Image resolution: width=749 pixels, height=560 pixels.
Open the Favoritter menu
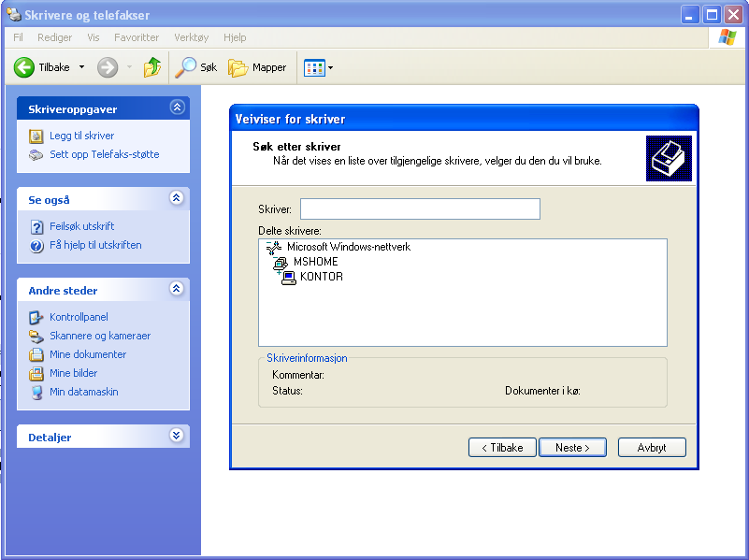(137, 37)
